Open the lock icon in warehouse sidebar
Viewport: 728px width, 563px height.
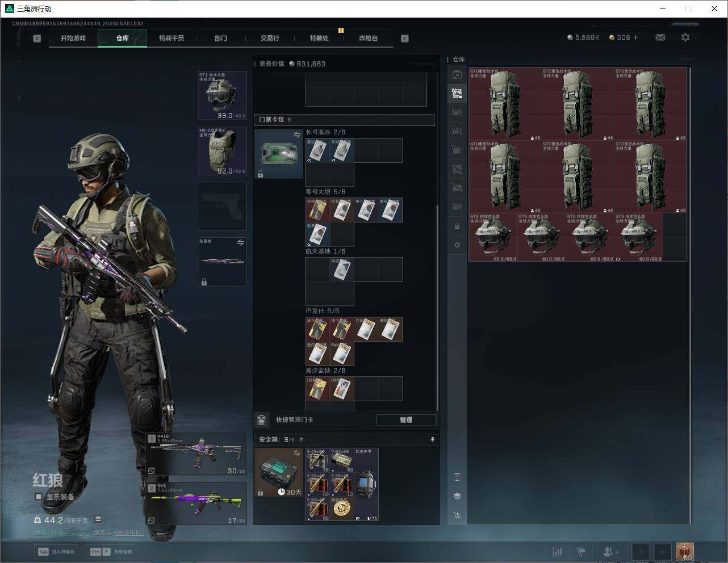(457, 226)
